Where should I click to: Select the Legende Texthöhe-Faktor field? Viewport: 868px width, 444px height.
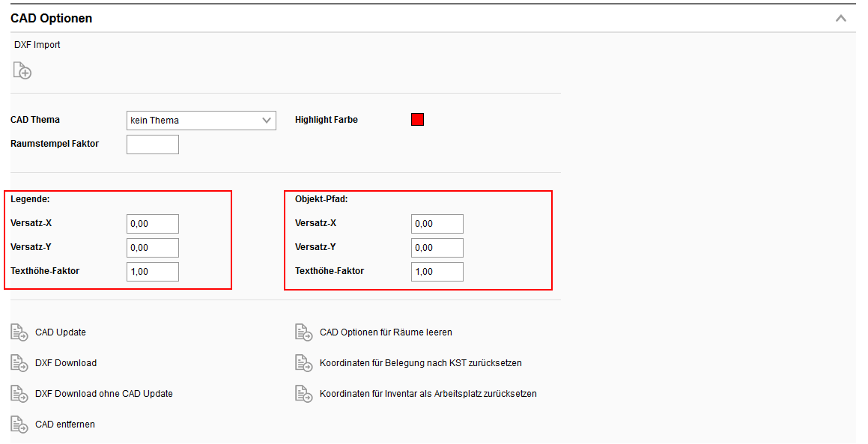coord(153,271)
